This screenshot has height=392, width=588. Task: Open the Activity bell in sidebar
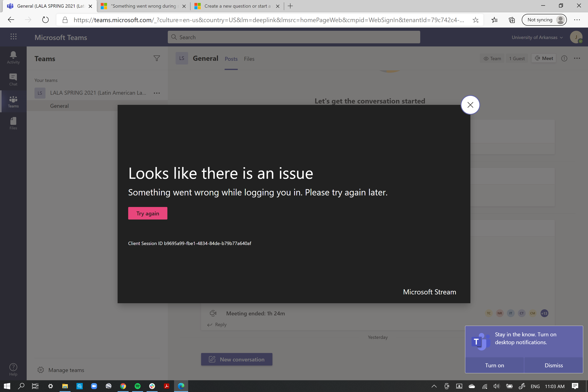[x=13, y=57]
